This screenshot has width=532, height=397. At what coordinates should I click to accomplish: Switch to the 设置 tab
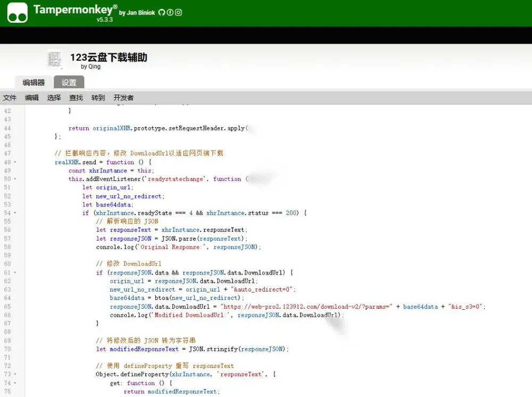pos(69,82)
